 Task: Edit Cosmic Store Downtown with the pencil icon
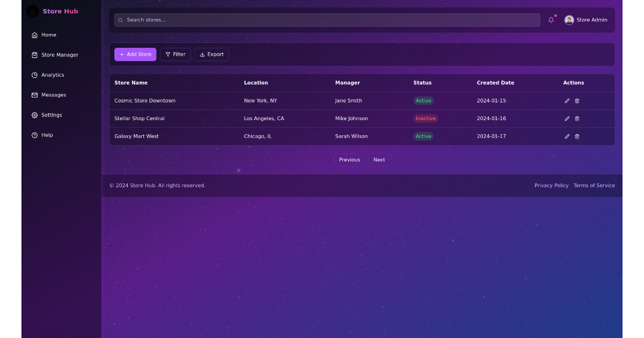point(567,100)
